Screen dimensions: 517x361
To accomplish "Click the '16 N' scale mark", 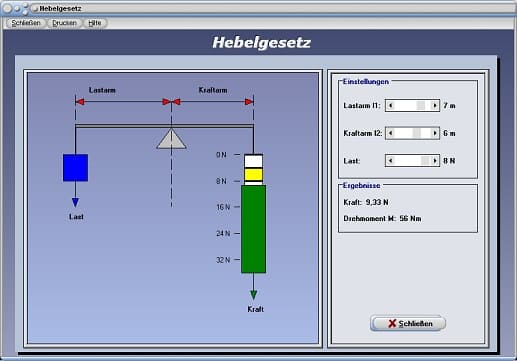I will [223, 207].
